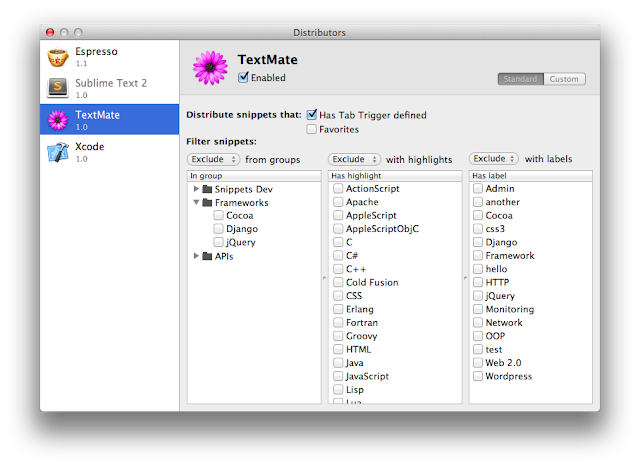Viewport: 640px width, 467px height.
Task: Expand the Snippets Dev group triangle
Action: (196, 189)
